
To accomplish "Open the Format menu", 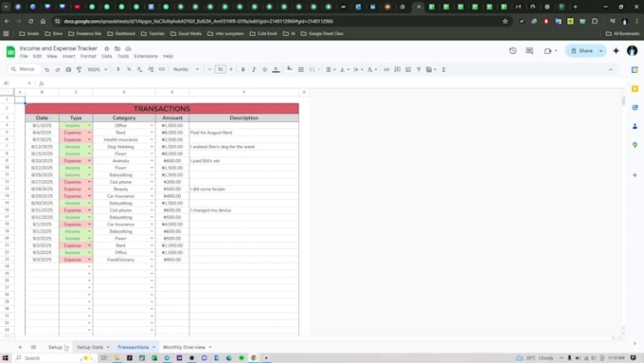I will coord(88,56).
